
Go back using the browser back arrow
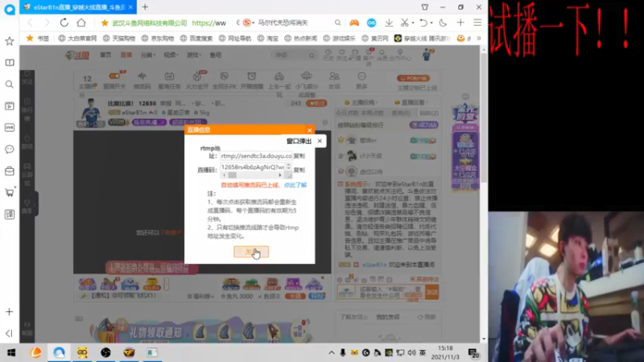tap(30, 23)
